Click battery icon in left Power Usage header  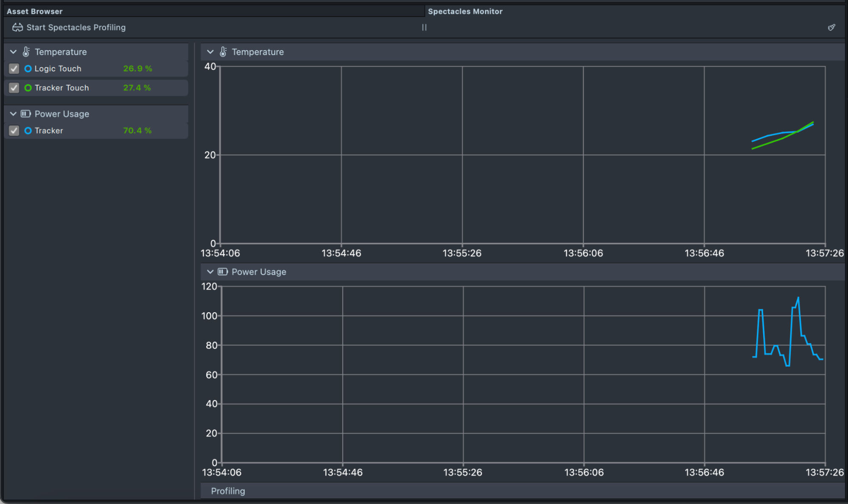[x=26, y=114]
